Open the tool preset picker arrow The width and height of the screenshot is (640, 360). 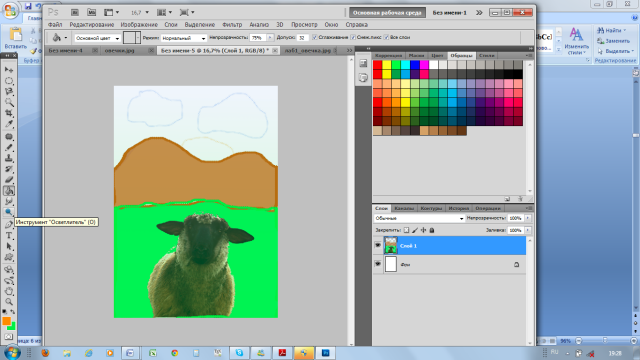[66, 38]
